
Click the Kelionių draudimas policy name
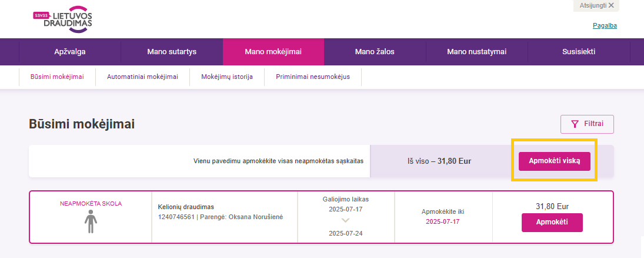(x=186, y=207)
